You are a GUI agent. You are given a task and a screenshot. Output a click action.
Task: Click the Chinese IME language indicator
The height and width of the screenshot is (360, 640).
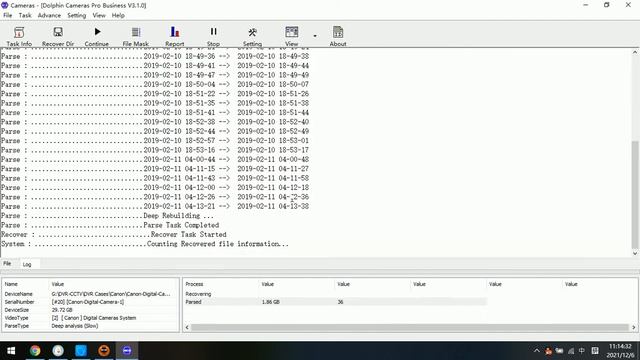coord(582,351)
